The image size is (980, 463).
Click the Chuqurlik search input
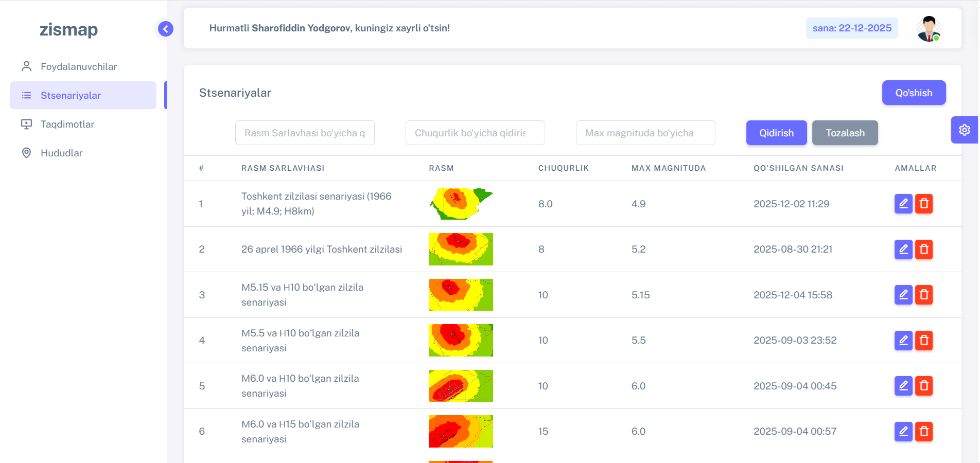coord(475,133)
